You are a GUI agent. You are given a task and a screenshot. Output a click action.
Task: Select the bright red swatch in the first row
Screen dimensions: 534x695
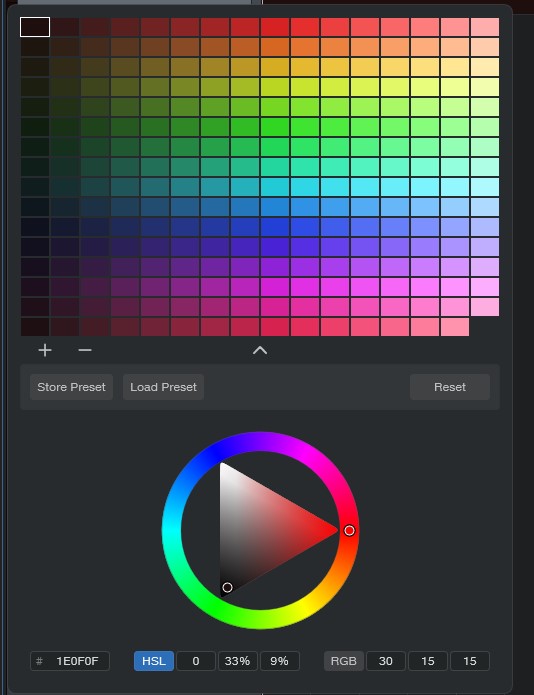click(x=275, y=27)
